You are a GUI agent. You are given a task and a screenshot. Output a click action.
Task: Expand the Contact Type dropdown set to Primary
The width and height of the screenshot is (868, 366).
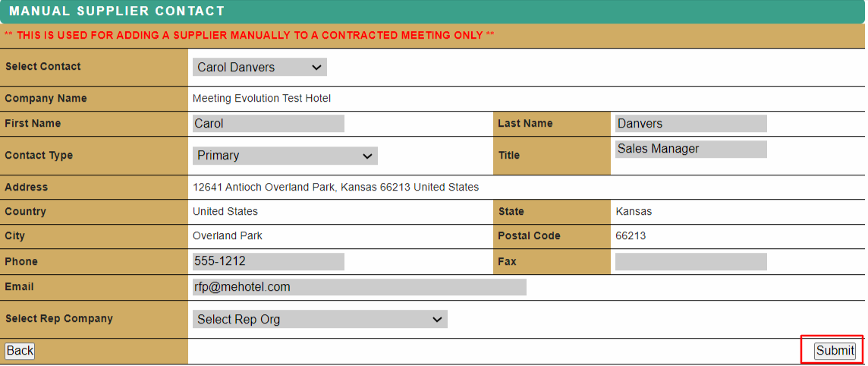(285, 156)
